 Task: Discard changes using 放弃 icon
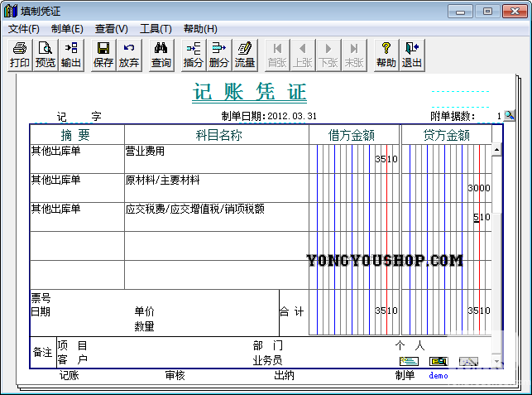pos(129,55)
